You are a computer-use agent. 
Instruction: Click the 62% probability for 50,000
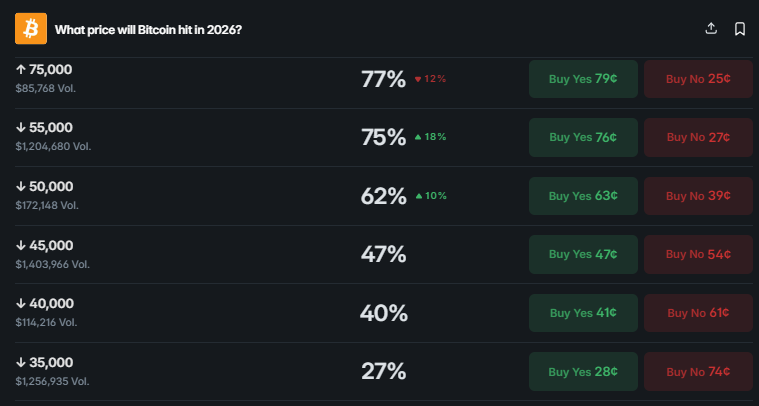[383, 196]
